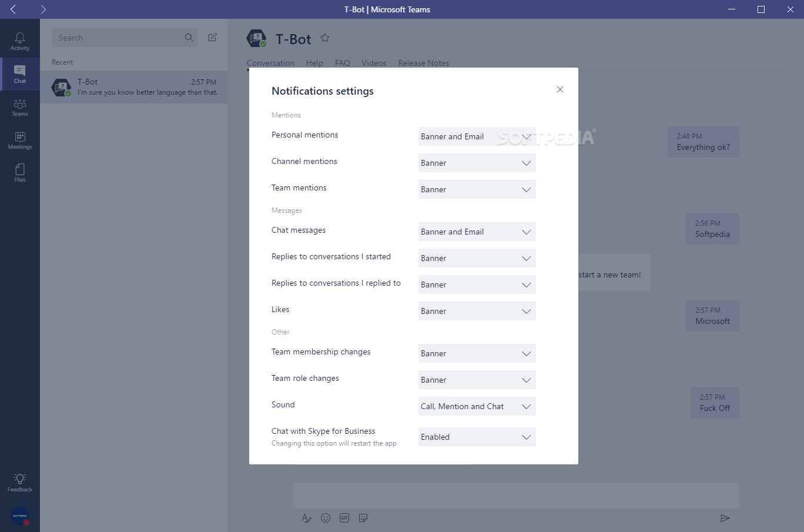Select the Chat icon in sidebar
The image size is (804, 532).
[x=20, y=74]
